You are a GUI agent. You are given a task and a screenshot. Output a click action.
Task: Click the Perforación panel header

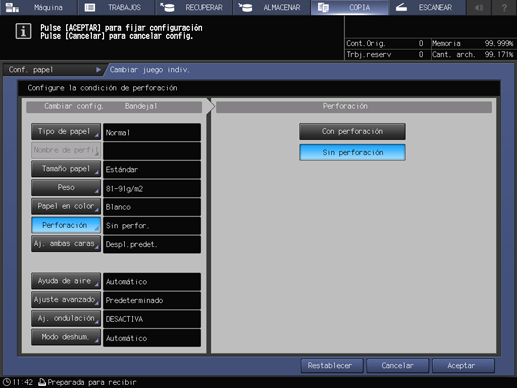[354, 107]
